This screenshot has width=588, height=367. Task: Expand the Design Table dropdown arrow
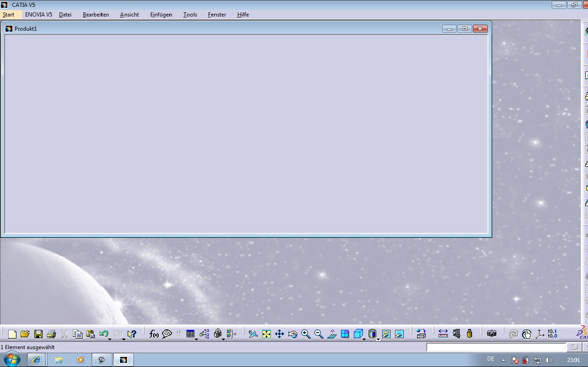tap(196, 339)
